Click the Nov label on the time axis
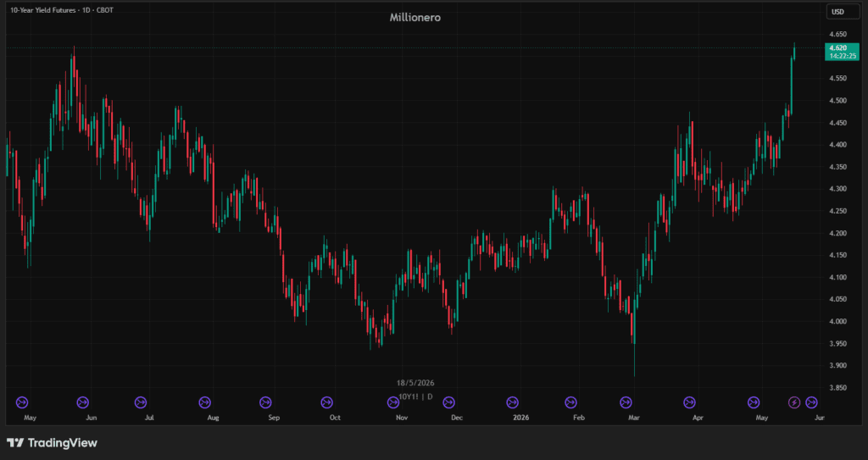The height and width of the screenshot is (460, 868). (x=402, y=418)
